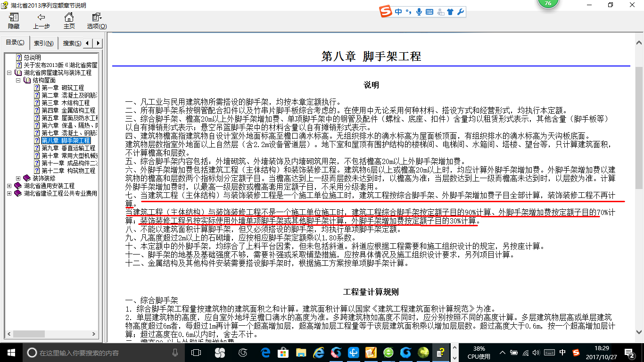Open the Microsoft Edge taskbar icon
Viewport: 644px width, 362px height.
(265, 353)
